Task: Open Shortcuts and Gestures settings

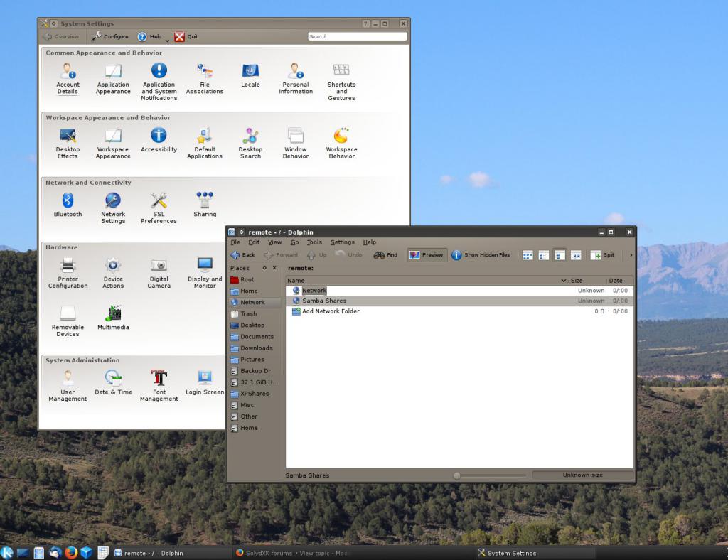Action: point(341,82)
